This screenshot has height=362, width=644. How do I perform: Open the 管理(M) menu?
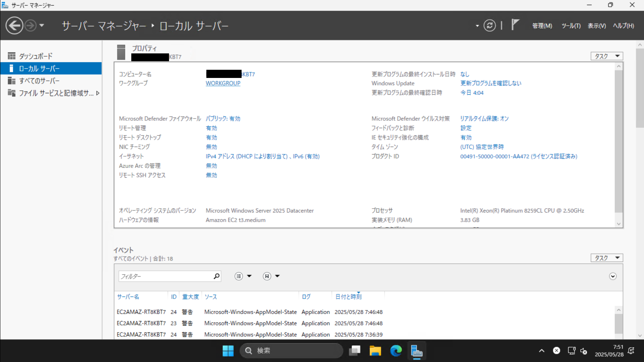tap(542, 26)
